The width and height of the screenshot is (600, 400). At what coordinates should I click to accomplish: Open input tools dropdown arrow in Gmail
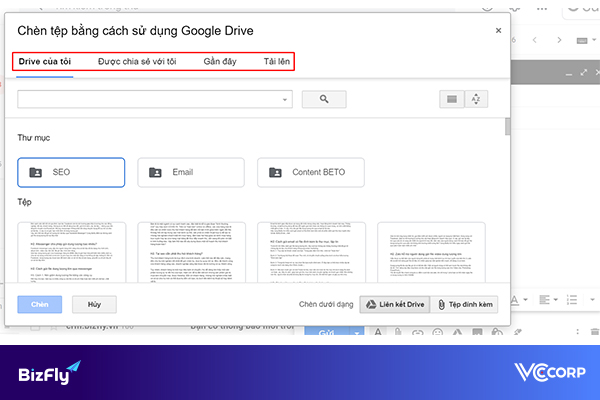pyautogui.click(x=594, y=40)
